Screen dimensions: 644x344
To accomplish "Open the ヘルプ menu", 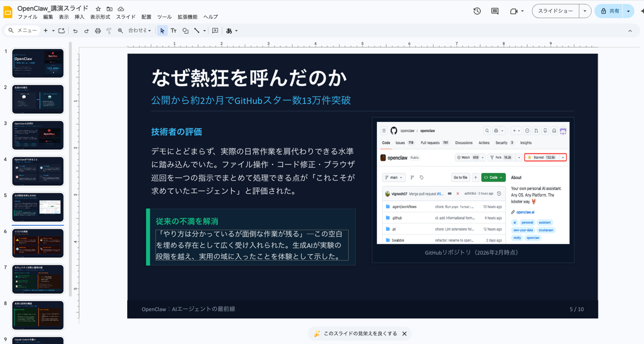I will (x=210, y=17).
